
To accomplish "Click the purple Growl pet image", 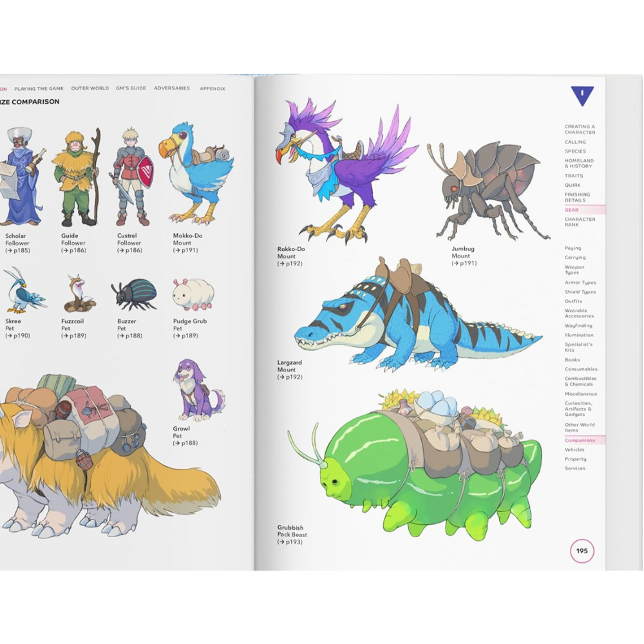I will 197,391.
